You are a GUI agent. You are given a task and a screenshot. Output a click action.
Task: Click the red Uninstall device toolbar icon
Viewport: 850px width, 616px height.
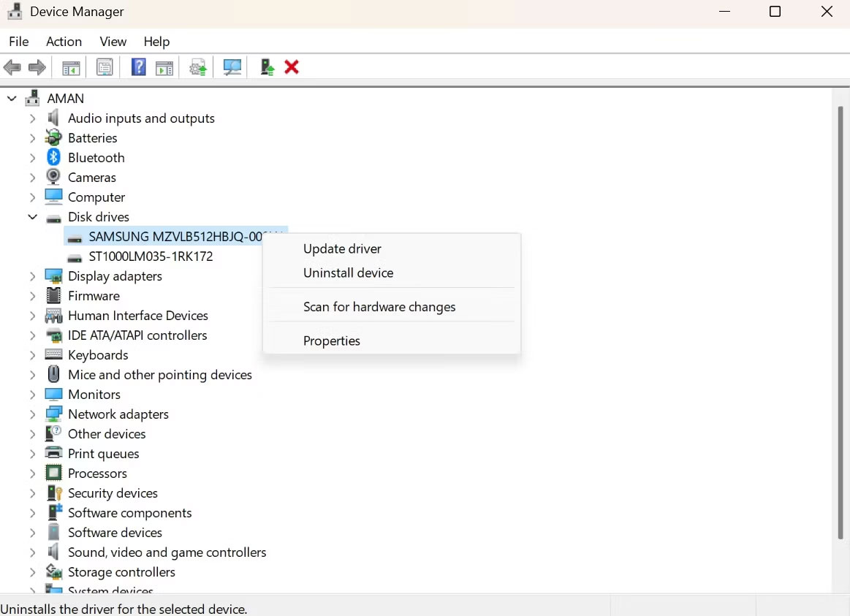pyautogui.click(x=291, y=66)
